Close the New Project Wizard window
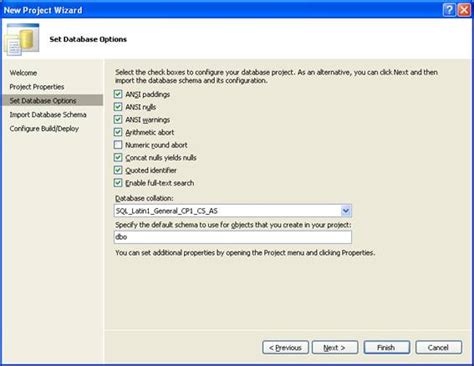The height and width of the screenshot is (366, 474). coord(464,10)
